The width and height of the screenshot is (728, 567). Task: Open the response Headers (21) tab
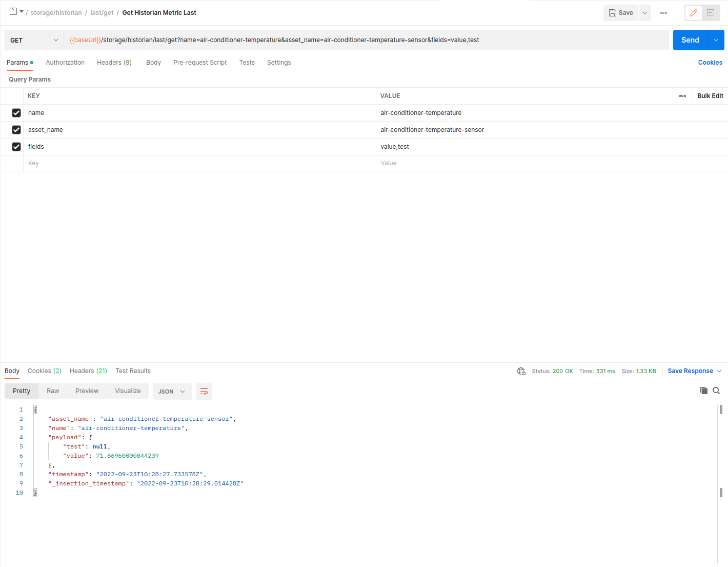[x=88, y=371]
